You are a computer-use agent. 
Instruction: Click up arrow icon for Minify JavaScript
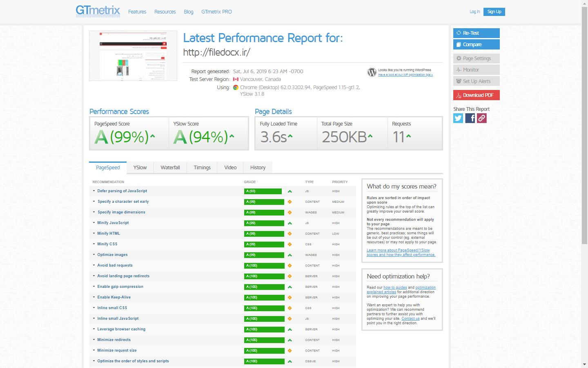pos(290,223)
